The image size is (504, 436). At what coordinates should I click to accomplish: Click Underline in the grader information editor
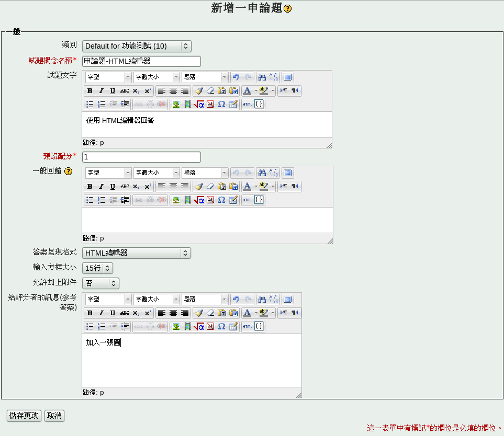click(113, 313)
